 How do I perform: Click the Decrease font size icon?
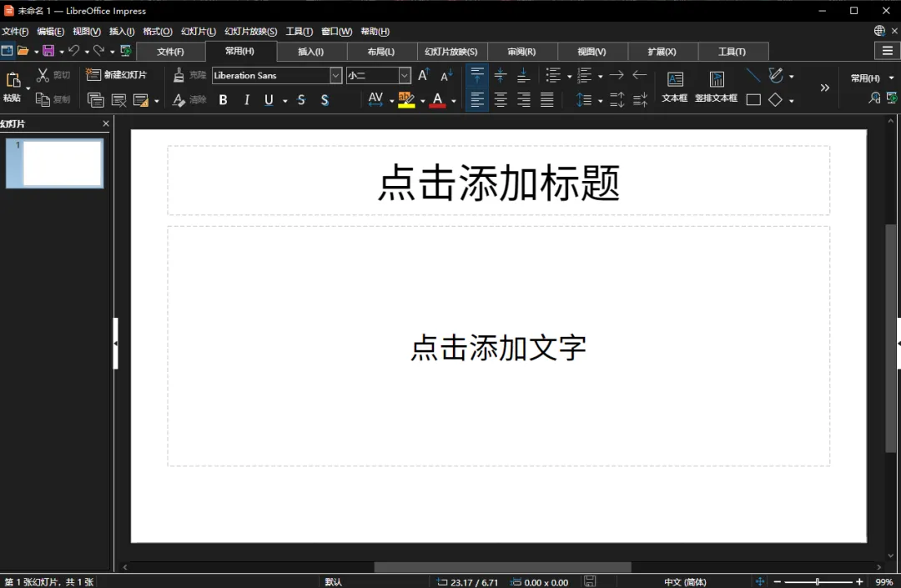point(446,75)
